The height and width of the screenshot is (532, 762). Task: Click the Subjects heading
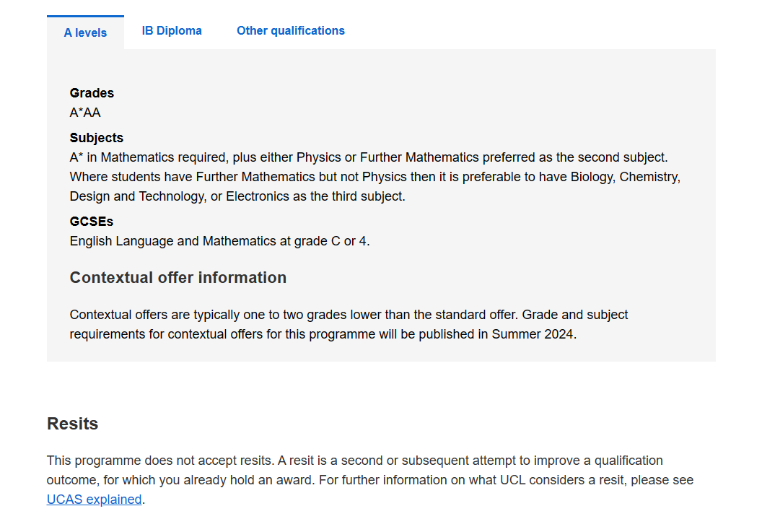[97, 138]
